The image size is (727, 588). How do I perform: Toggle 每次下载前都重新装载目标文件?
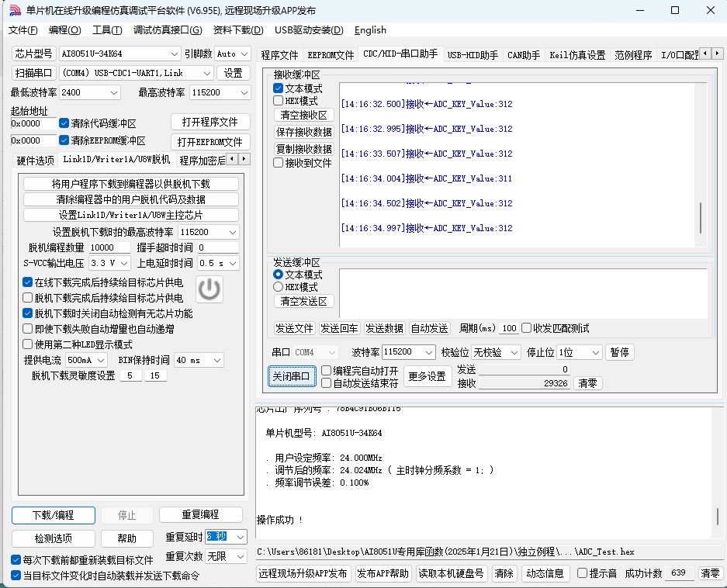[16, 560]
